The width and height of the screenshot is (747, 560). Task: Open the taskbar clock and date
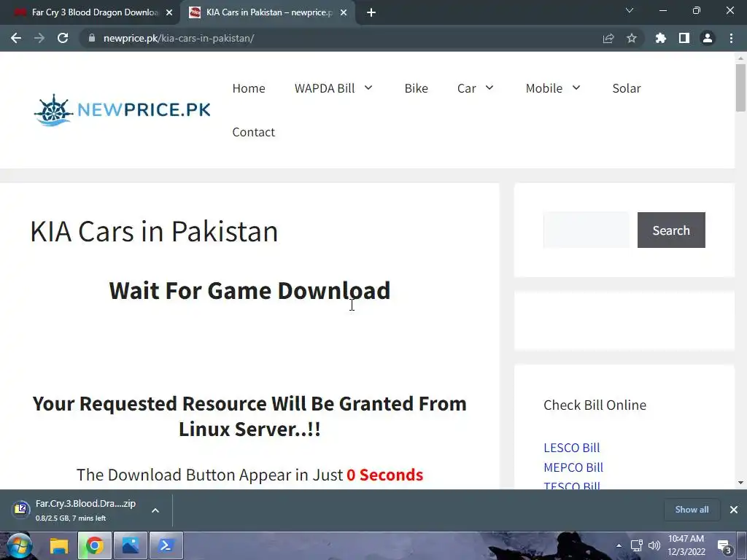(686, 545)
